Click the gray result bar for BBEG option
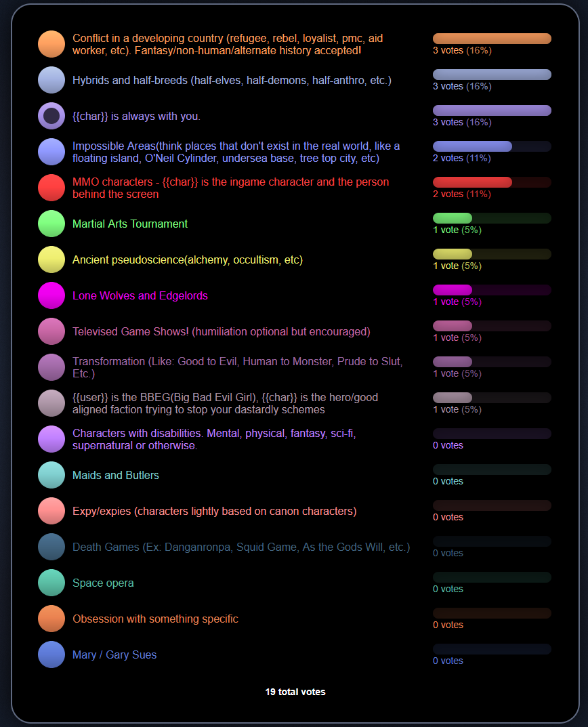The height and width of the screenshot is (727, 588). pyautogui.click(x=492, y=398)
